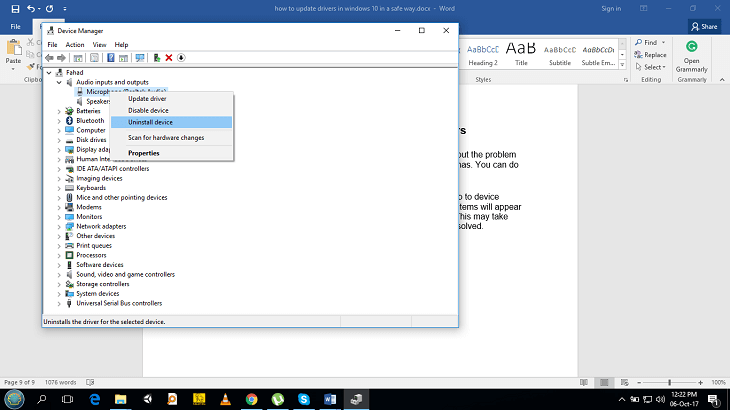
Task: Open the View menu in Device Manager
Action: pyautogui.click(x=99, y=45)
